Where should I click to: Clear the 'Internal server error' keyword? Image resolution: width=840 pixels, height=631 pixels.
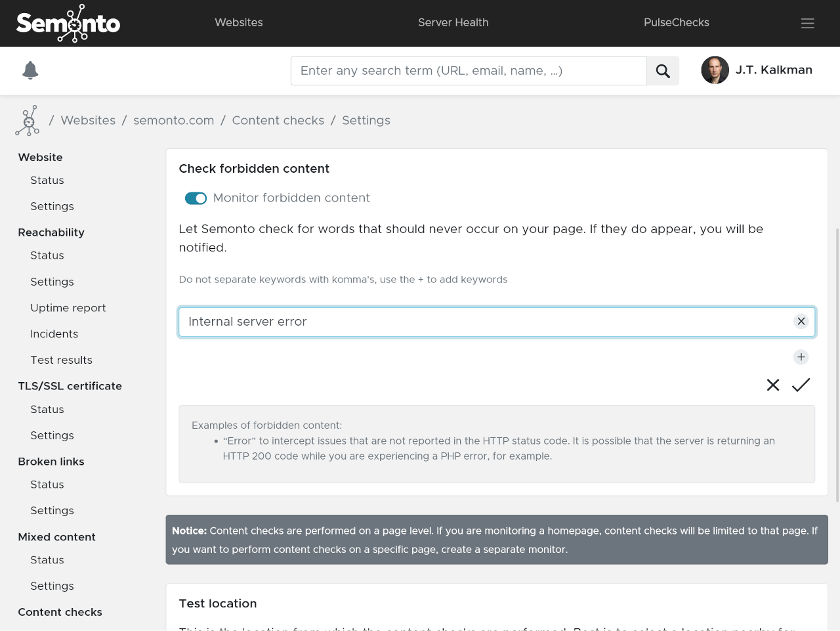coord(801,321)
